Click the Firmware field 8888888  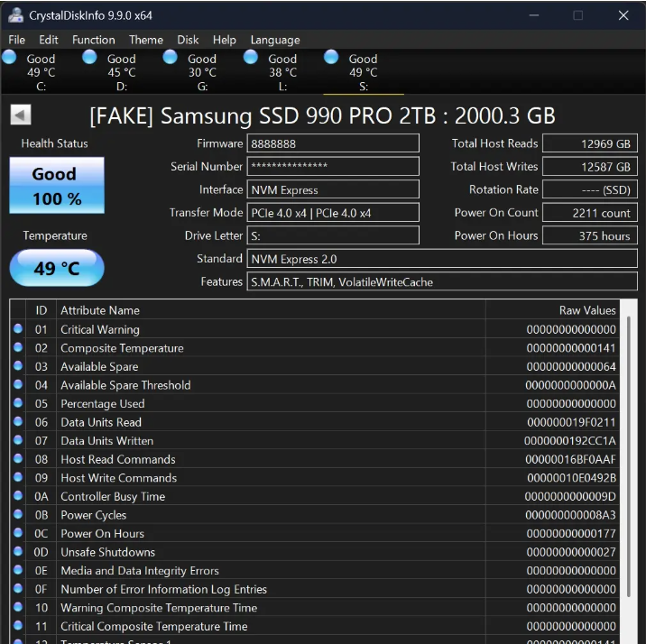tap(333, 143)
